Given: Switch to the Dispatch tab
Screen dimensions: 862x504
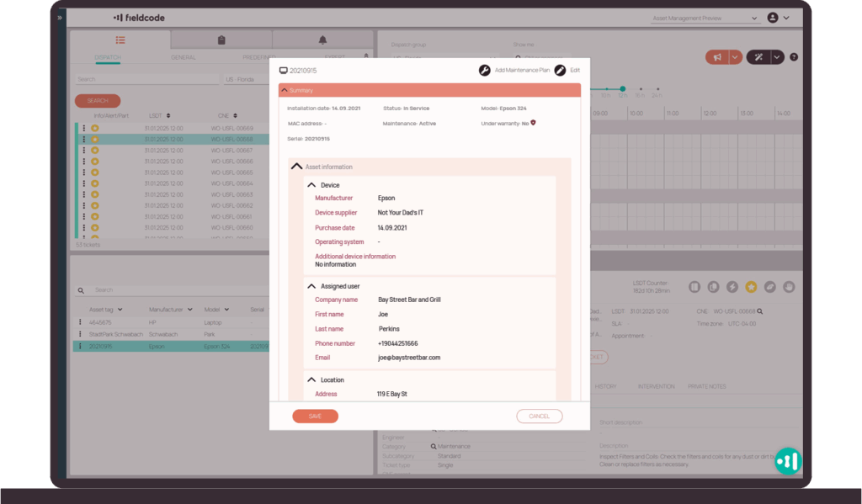Looking at the screenshot, I should point(108,57).
